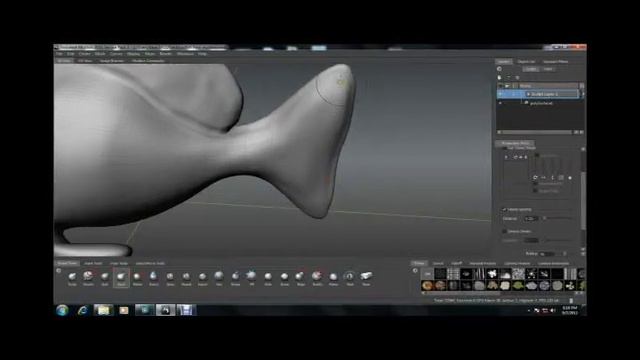Screen dimensions: 640x360
Task: Open the Stamp tray options circle icon
Action: point(415,271)
